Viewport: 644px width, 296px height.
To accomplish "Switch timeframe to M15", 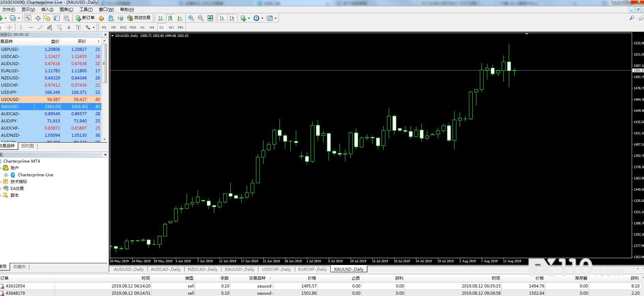I will click(123, 27).
